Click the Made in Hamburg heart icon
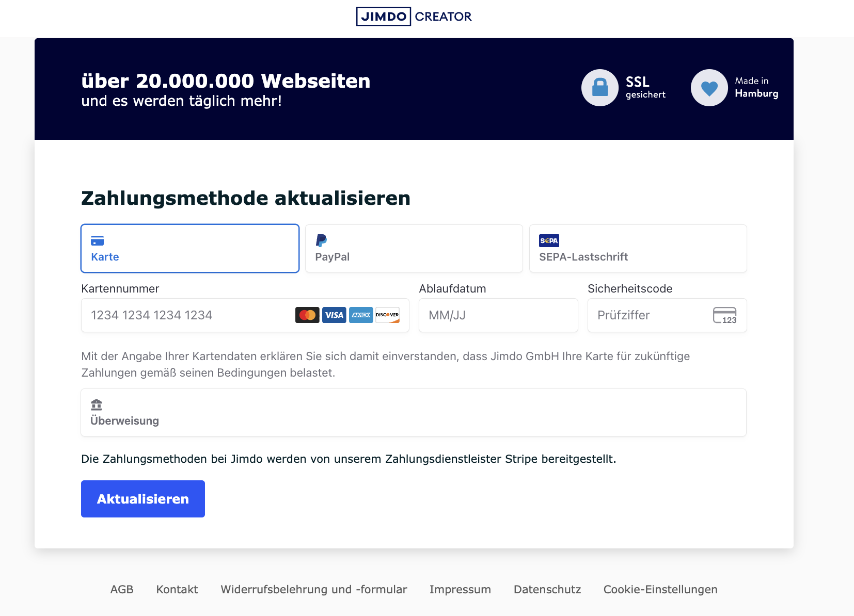Image resolution: width=854 pixels, height=616 pixels. (x=709, y=88)
